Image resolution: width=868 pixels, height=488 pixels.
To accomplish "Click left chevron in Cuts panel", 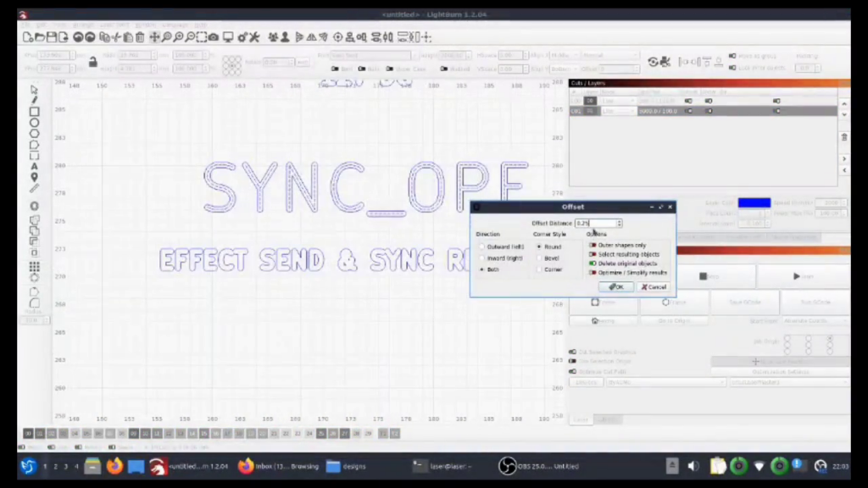I will pyautogui.click(x=844, y=170).
